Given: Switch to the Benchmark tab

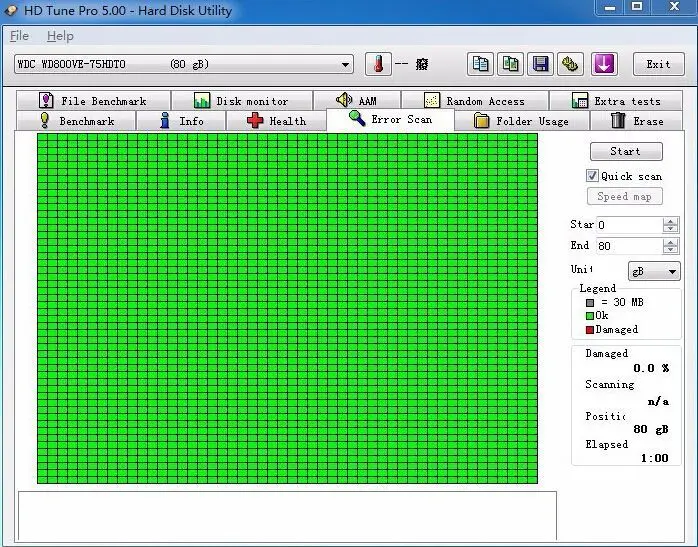Looking at the screenshot, I should click(76, 121).
